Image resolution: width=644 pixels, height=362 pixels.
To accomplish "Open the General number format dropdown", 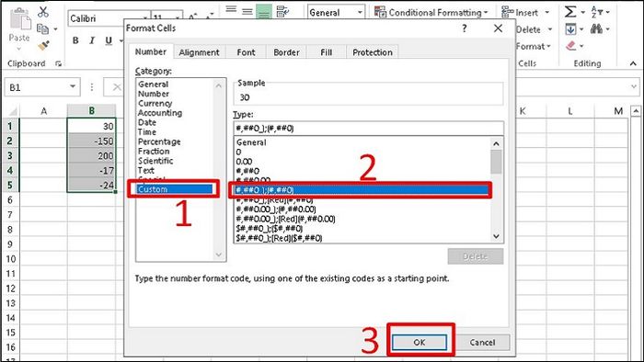I will pos(360,12).
